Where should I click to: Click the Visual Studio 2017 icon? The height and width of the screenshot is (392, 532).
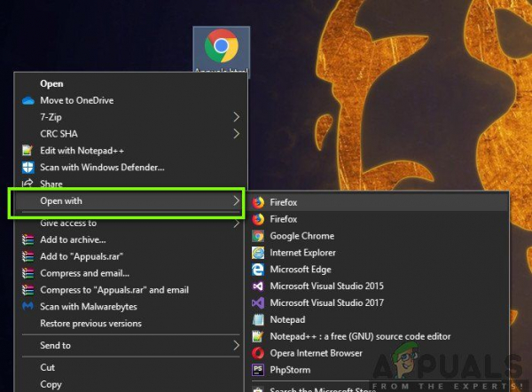258,302
